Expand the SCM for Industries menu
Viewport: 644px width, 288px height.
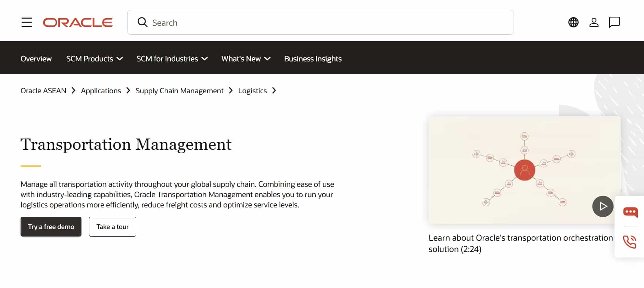pos(172,59)
